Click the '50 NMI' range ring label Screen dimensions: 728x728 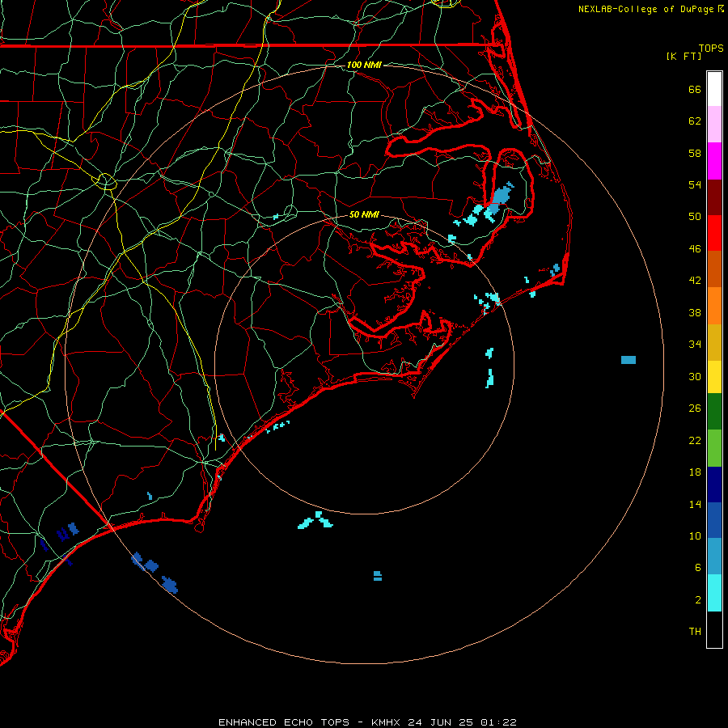coord(364,214)
